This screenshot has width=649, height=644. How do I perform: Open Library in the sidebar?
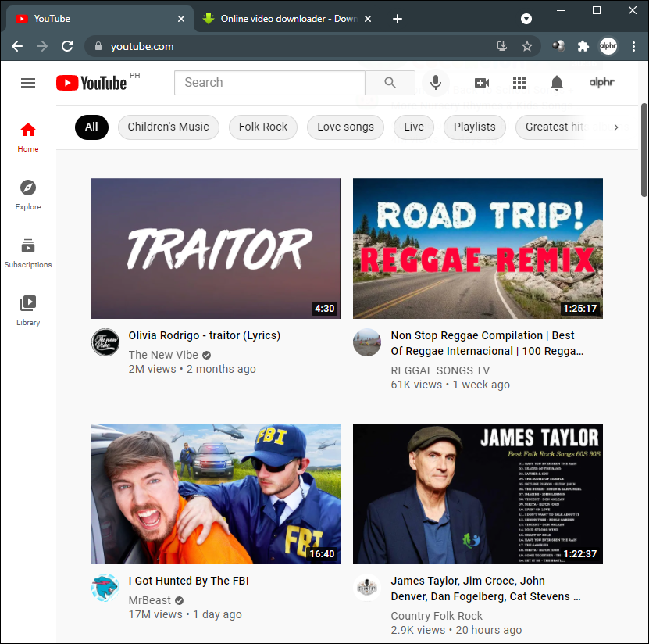click(x=28, y=311)
